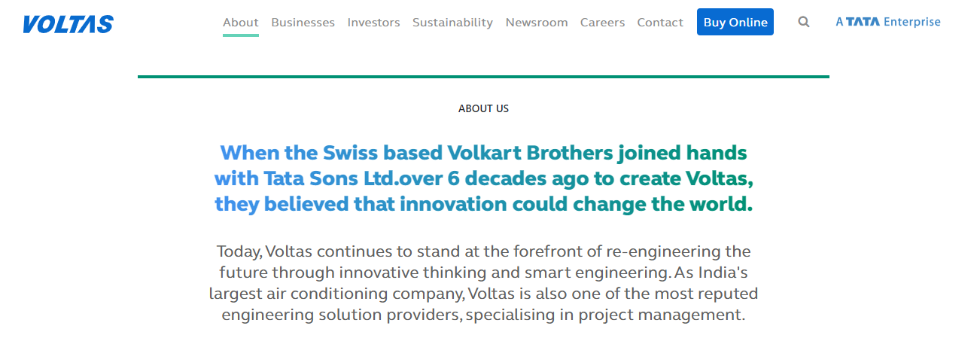
Task: Open the About menu item
Action: click(241, 23)
